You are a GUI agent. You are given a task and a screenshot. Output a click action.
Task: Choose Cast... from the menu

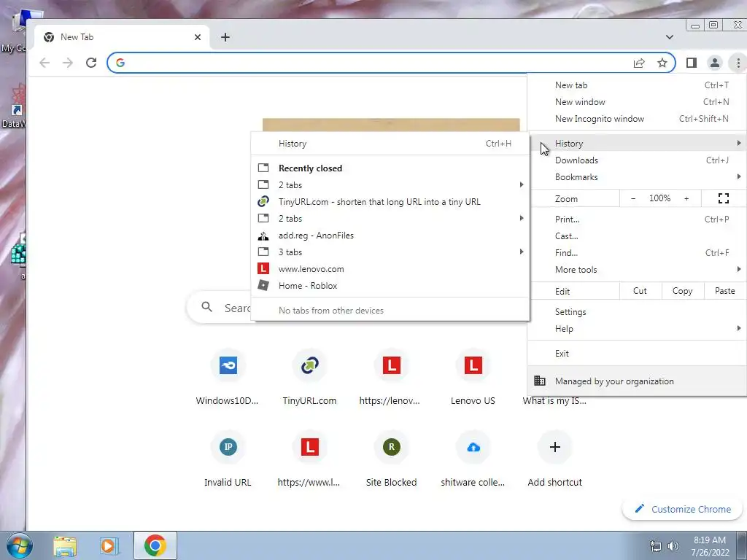point(637,236)
